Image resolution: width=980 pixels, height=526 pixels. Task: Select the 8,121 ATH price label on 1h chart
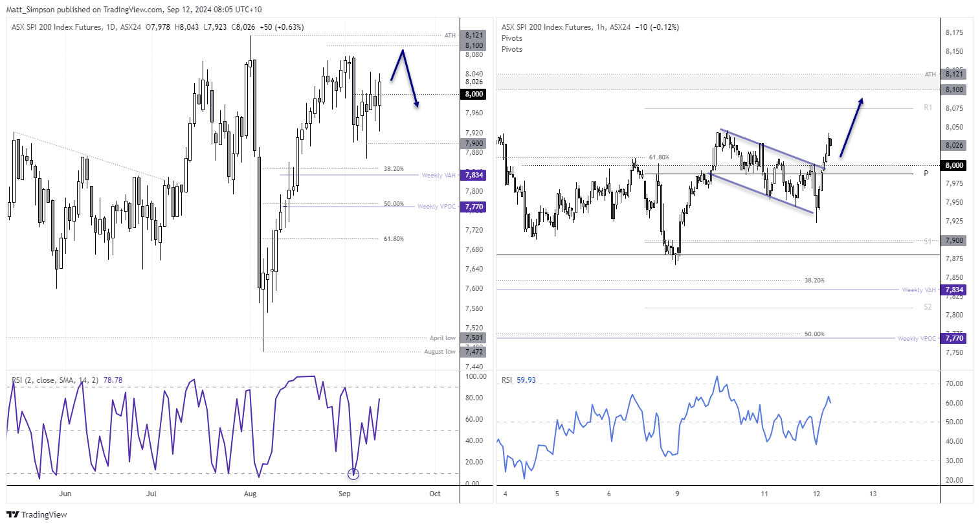pyautogui.click(x=954, y=74)
